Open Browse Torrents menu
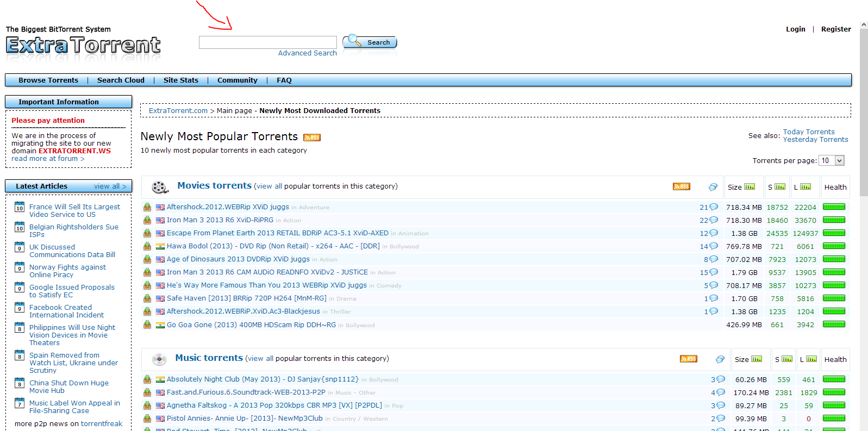The width and height of the screenshot is (868, 431). 48,80
